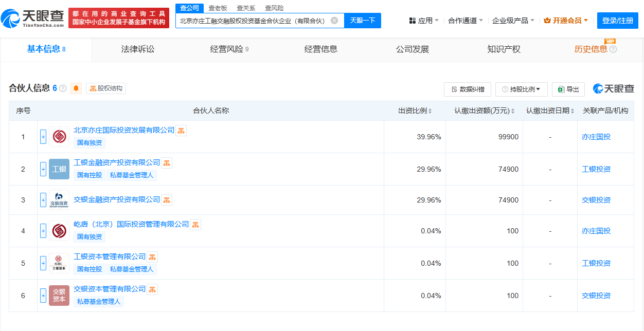Click the 交银投资 company logo
644x331 pixels.
point(59,200)
